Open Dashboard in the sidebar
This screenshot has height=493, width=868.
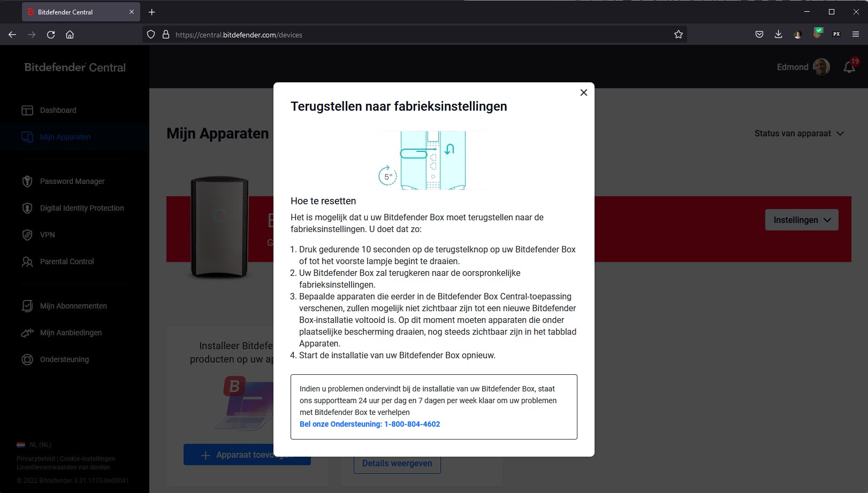tap(58, 110)
